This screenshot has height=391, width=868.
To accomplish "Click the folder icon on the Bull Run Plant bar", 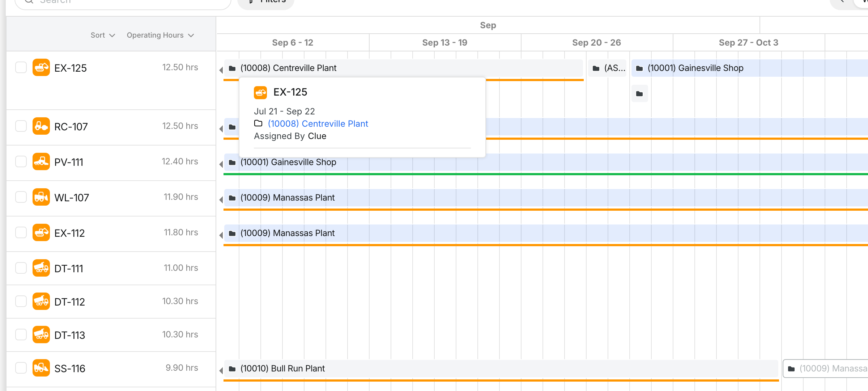I will [232, 369].
